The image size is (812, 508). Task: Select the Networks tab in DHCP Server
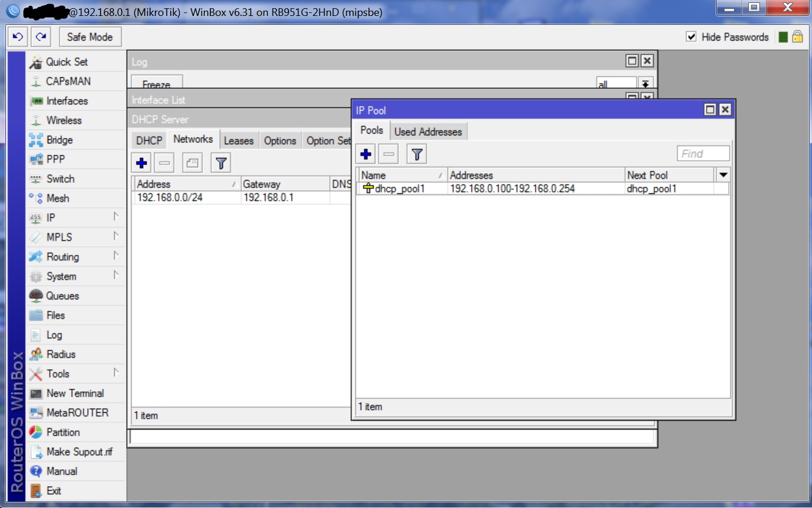193,139
